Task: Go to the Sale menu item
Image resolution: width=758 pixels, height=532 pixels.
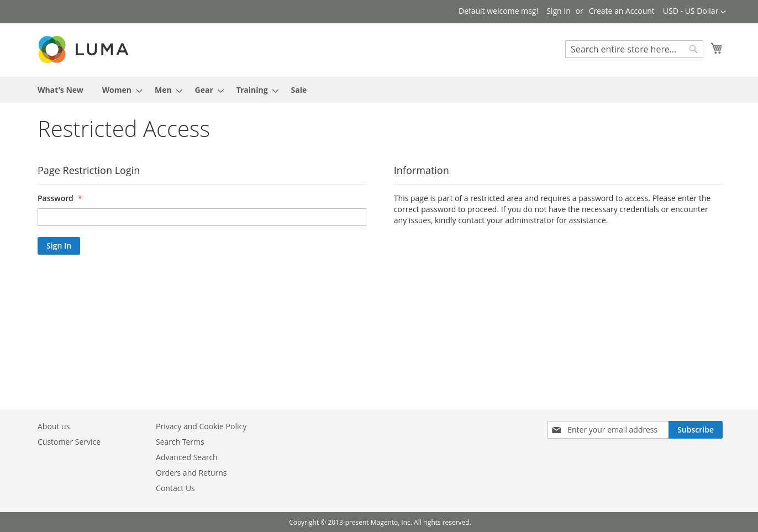Action: click(x=298, y=90)
